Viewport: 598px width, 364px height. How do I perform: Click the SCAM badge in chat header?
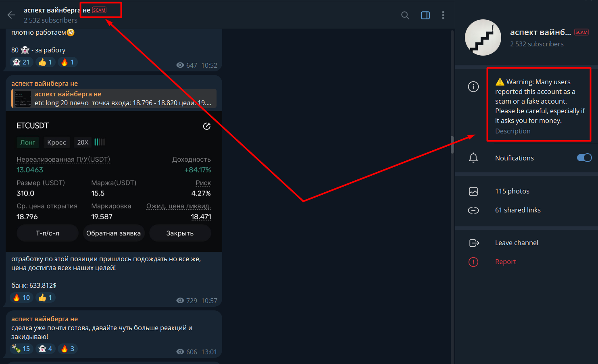[x=99, y=10]
